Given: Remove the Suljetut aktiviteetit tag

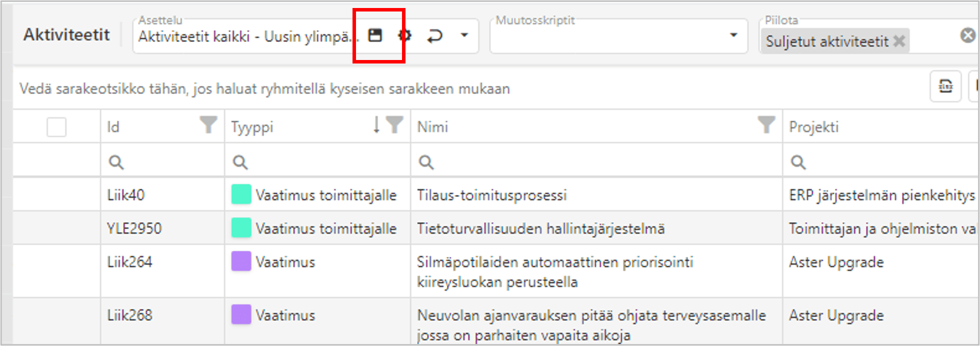Looking at the screenshot, I should coord(899,41).
